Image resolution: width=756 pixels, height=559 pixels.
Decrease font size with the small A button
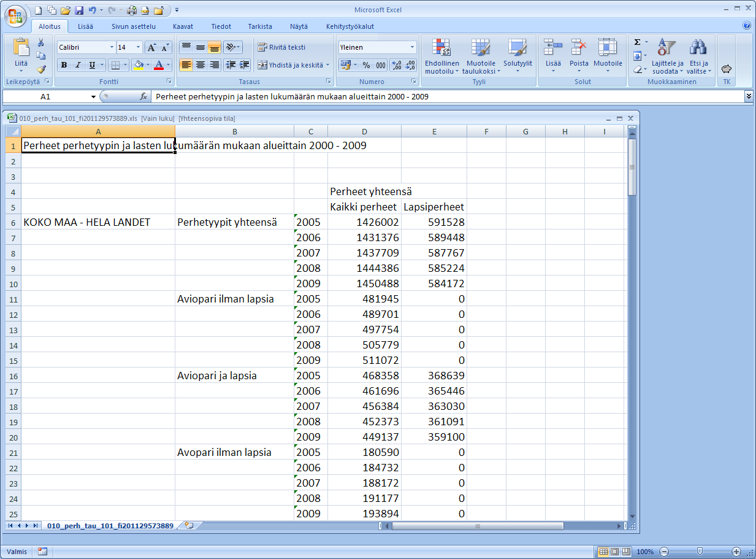coord(165,47)
